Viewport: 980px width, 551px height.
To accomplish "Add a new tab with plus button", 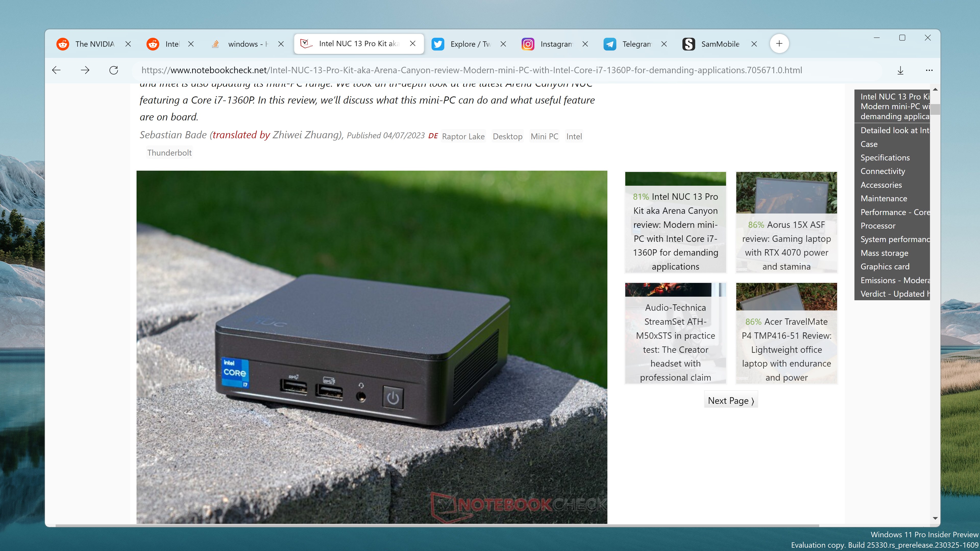I will pos(779,44).
